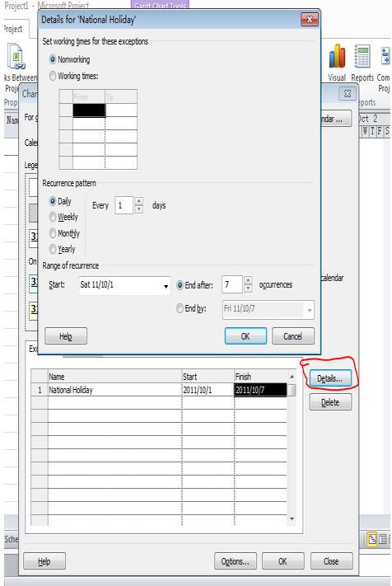Image resolution: width=392 pixels, height=586 pixels.
Task: Open the Start date dropdown
Action: coord(166,286)
